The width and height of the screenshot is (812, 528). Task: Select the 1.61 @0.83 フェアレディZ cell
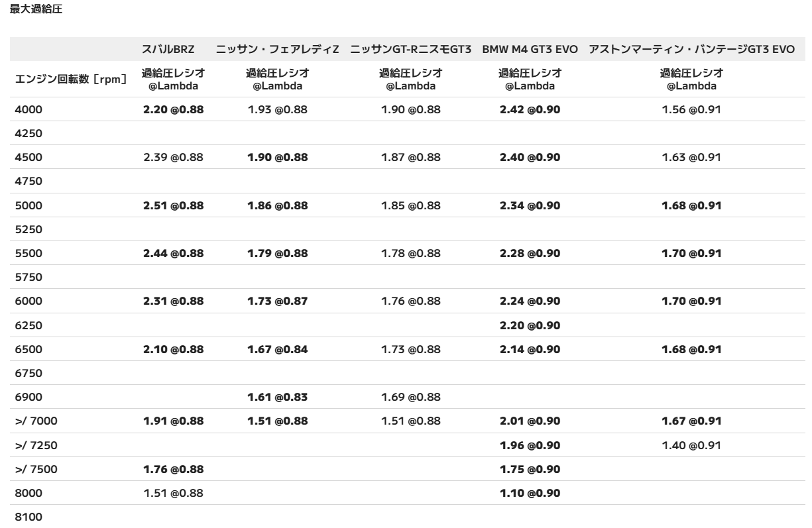[277, 397]
